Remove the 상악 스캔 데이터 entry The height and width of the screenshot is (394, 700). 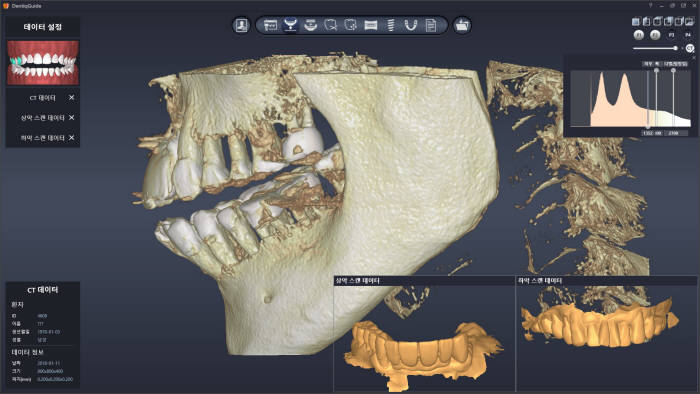point(71,117)
